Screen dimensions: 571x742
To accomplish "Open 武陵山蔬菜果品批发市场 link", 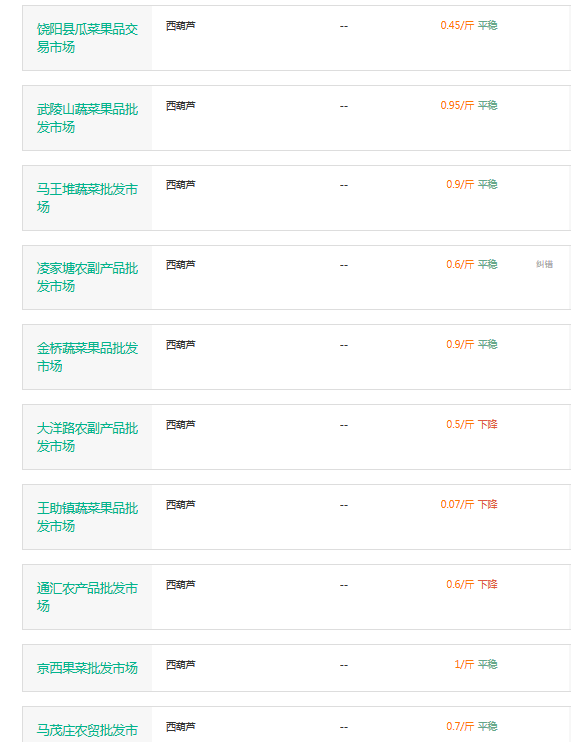I will [x=88, y=118].
